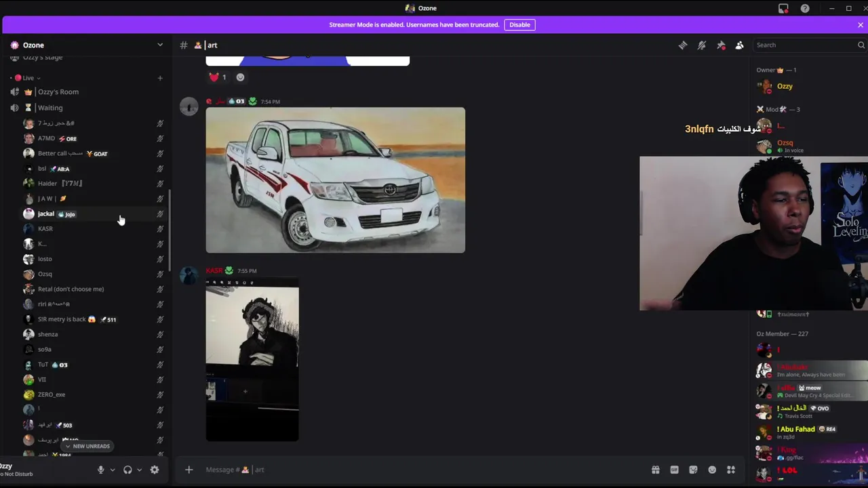This screenshot has width=868, height=488.
Task: Expand Oz Member — 227 group header
Action: click(x=782, y=333)
